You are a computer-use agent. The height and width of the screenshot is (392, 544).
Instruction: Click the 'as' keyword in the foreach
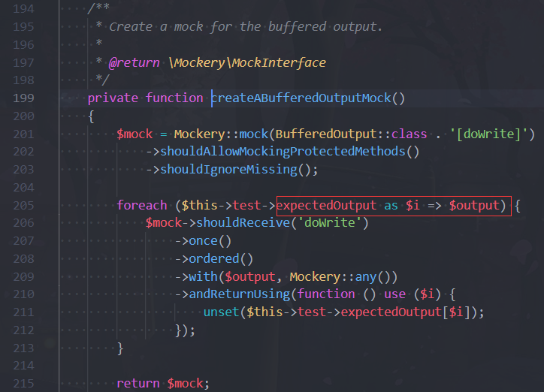[x=391, y=206]
